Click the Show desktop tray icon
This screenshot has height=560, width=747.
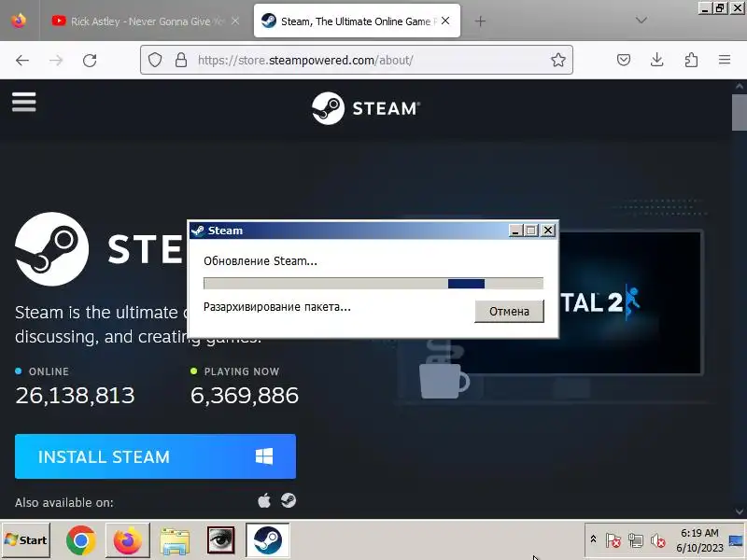click(x=736, y=540)
